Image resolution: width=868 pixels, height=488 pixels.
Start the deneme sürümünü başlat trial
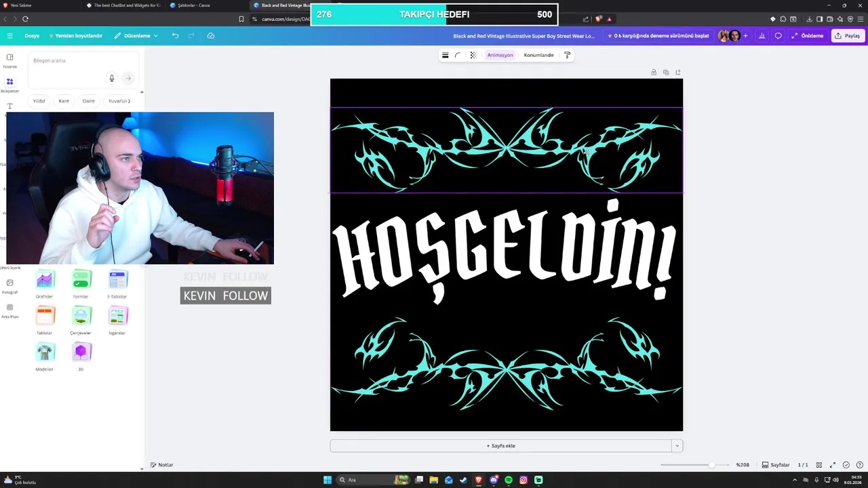(658, 36)
